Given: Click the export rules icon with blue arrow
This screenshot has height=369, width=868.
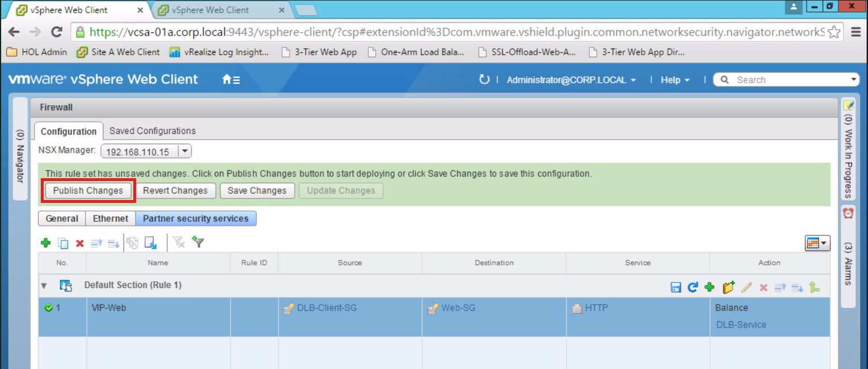Looking at the screenshot, I should (151, 243).
